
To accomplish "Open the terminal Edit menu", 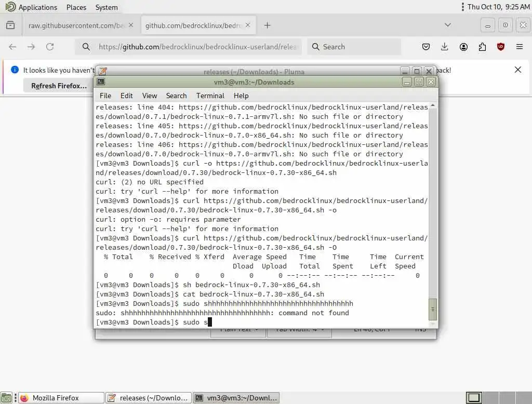I will [127, 96].
